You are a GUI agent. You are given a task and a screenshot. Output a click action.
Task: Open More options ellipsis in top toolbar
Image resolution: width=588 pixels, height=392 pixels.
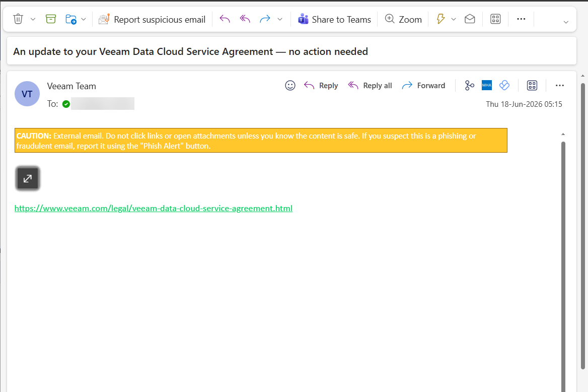(x=521, y=19)
